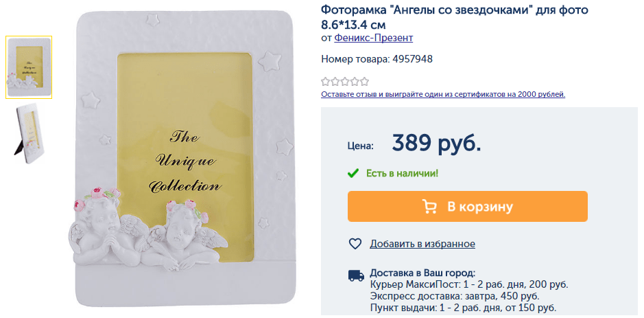Click the Номер товара 4957948 text
The width and height of the screenshot is (644, 318).
[x=377, y=59]
